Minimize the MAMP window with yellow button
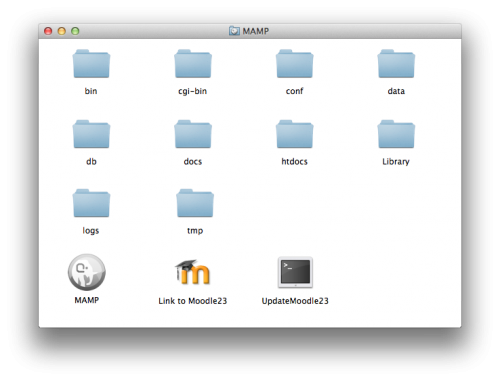The width and height of the screenshot is (500, 381). click(x=62, y=31)
